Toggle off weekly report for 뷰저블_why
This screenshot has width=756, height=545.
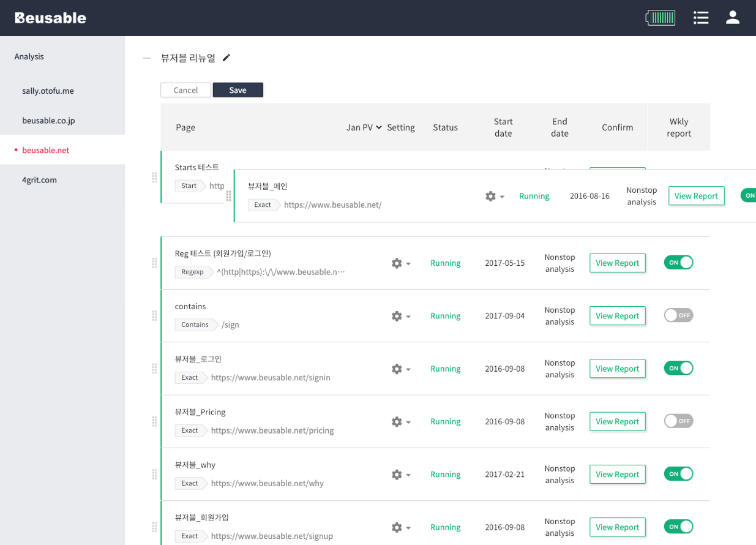[x=678, y=474]
